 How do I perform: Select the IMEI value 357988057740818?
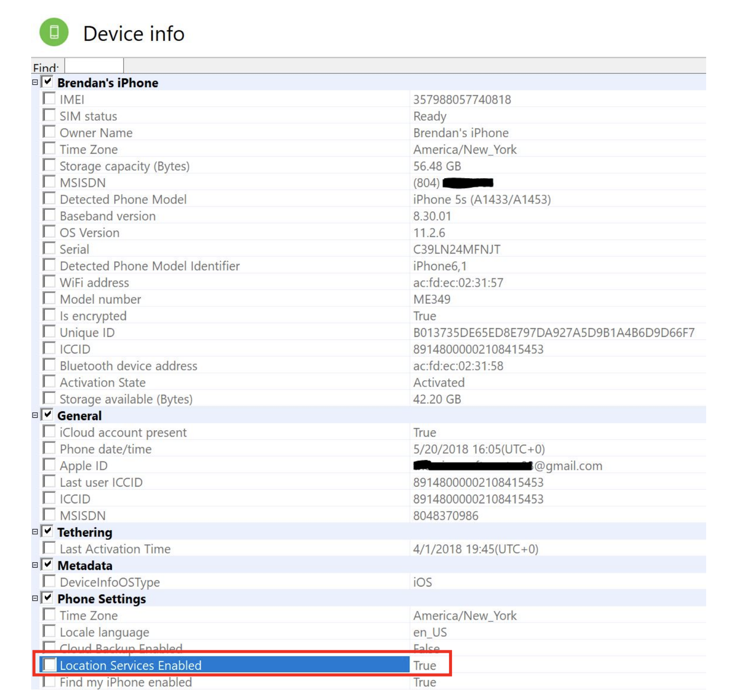pyautogui.click(x=462, y=99)
